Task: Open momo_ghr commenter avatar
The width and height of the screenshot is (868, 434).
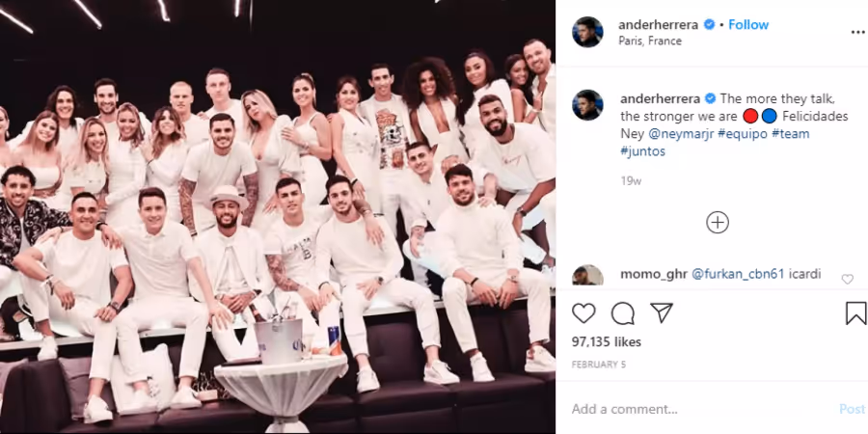Action: point(587,275)
